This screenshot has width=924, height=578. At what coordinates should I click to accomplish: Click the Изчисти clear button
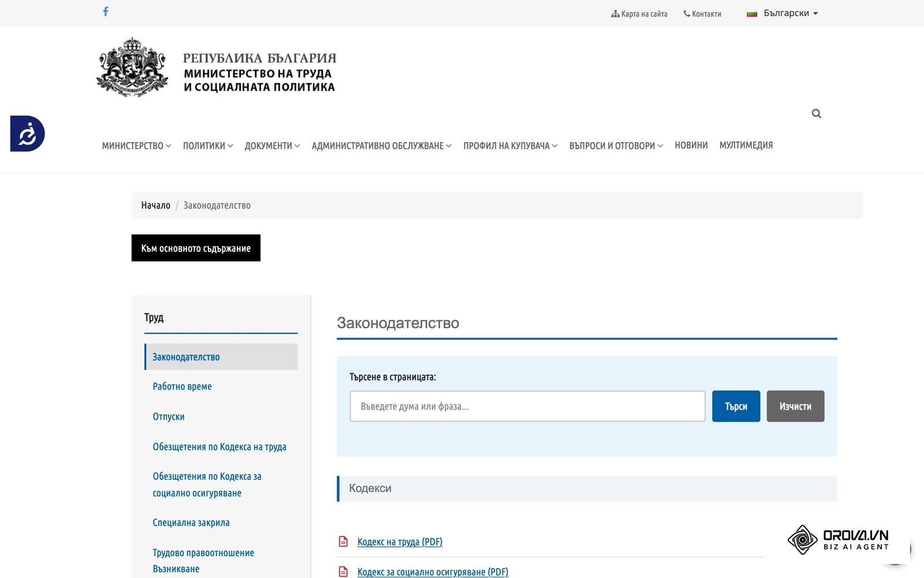point(796,406)
